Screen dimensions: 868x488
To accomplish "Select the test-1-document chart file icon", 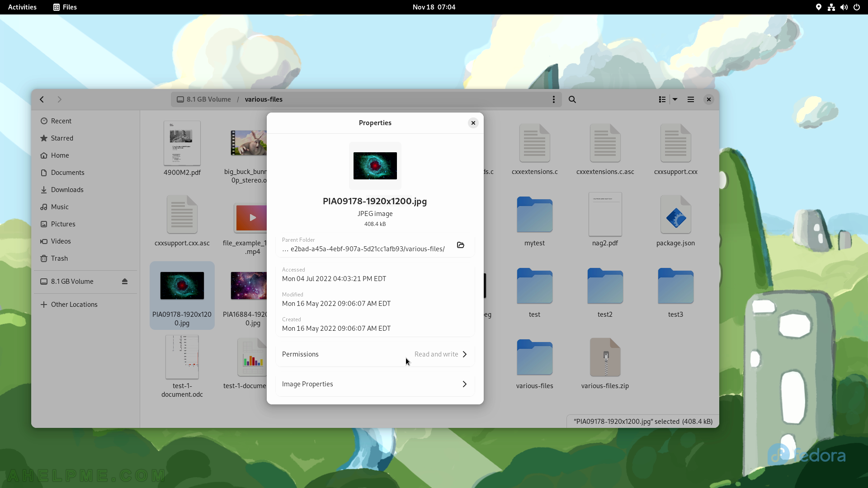I will tap(252, 357).
